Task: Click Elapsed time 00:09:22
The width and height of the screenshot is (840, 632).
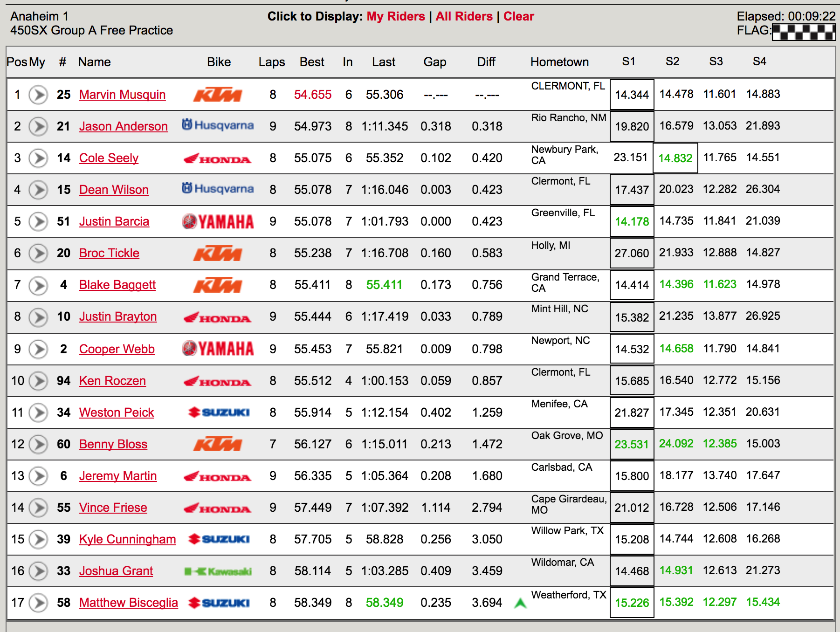Action: [x=786, y=16]
